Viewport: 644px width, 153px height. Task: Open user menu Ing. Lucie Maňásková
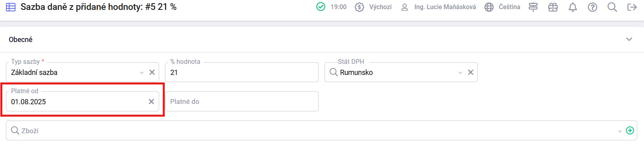438,7
